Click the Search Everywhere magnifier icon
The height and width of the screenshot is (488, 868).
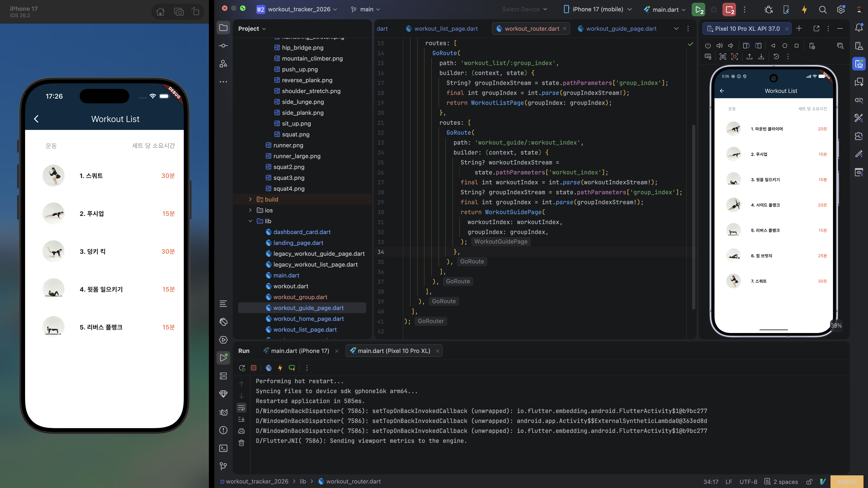823,9
